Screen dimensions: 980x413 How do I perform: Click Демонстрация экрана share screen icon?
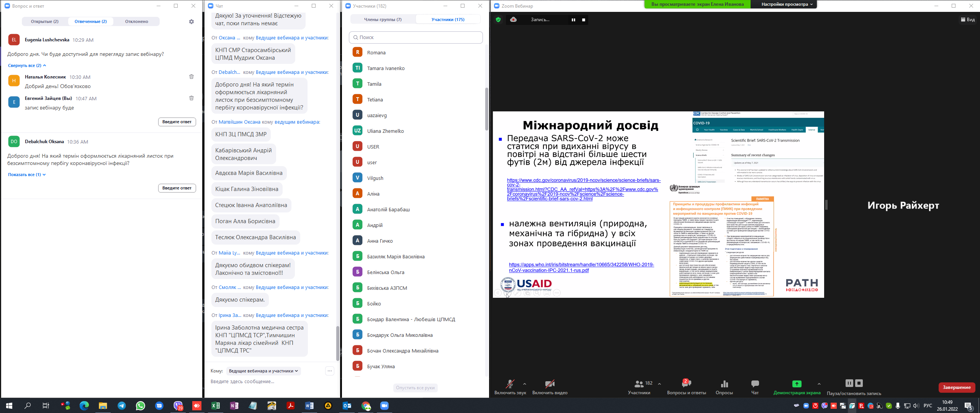click(797, 384)
